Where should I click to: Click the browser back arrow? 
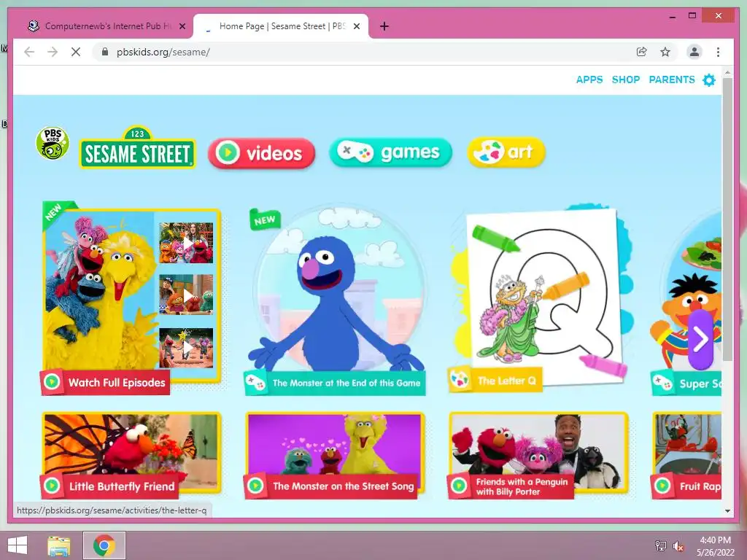tap(29, 52)
